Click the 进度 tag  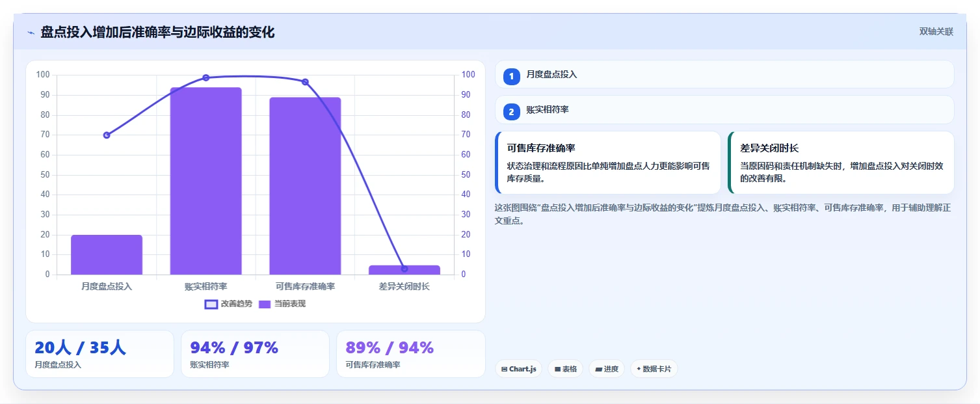click(x=606, y=369)
